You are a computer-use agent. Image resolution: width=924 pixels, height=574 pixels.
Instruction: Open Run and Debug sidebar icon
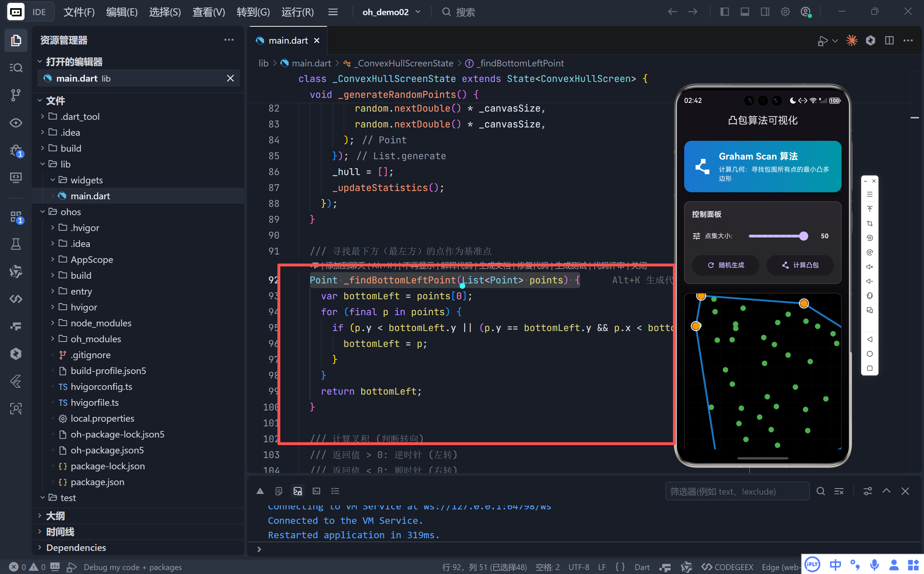(16, 151)
